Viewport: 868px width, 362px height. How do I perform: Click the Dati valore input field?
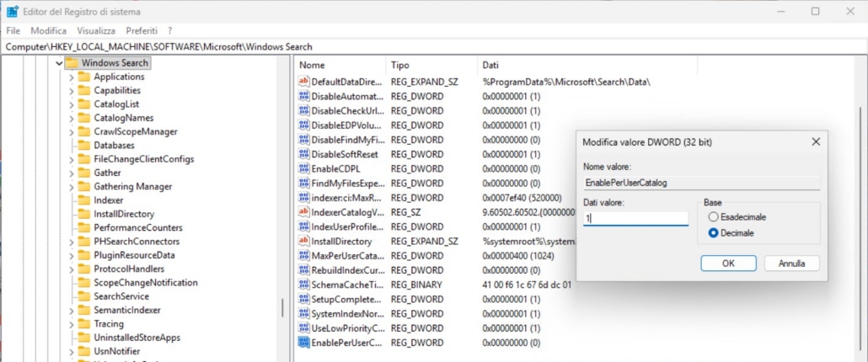pyautogui.click(x=636, y=218)
